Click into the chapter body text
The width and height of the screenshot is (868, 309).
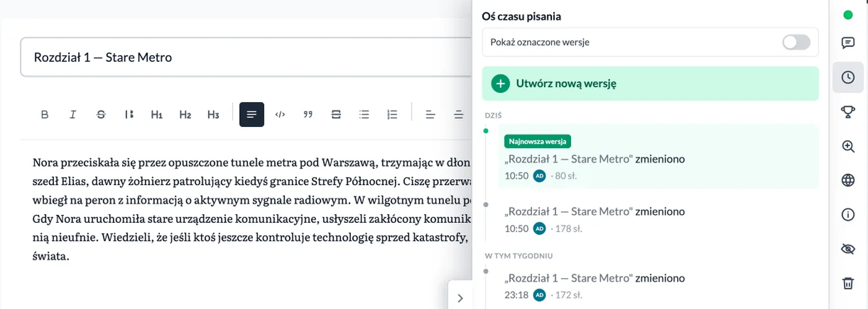[x=252, y=209]
